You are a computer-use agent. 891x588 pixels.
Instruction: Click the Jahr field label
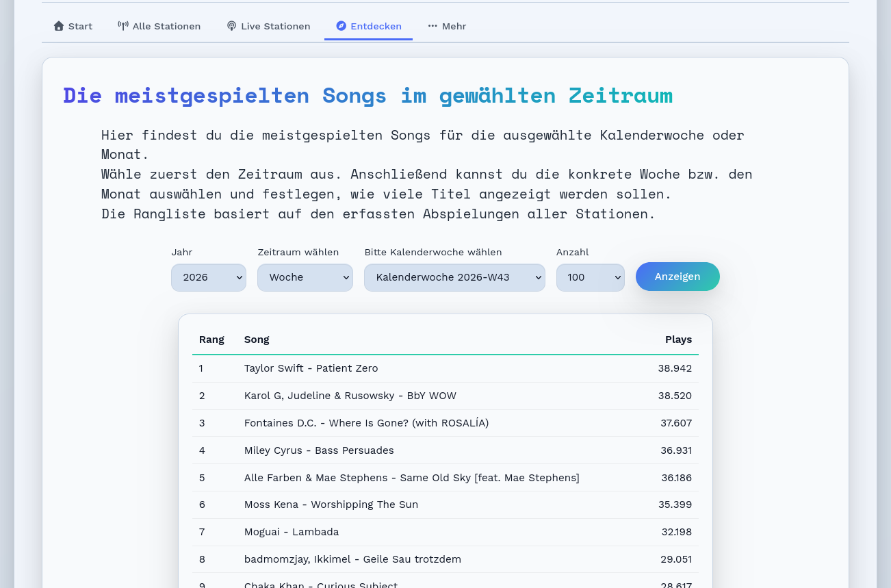point(182,253)
